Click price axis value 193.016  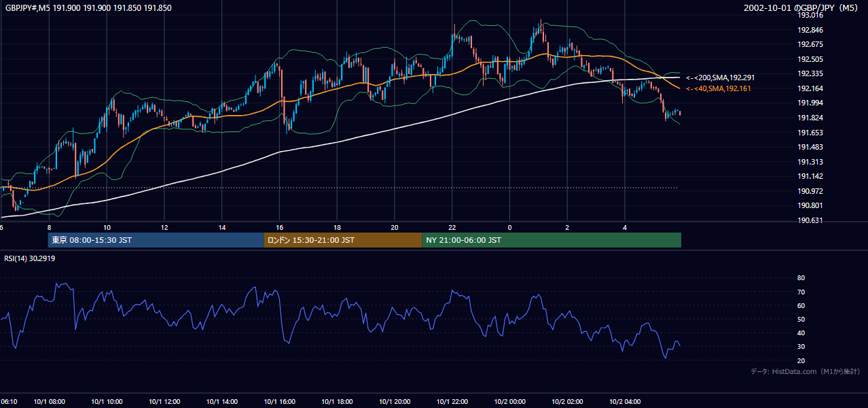click(810, 15)
